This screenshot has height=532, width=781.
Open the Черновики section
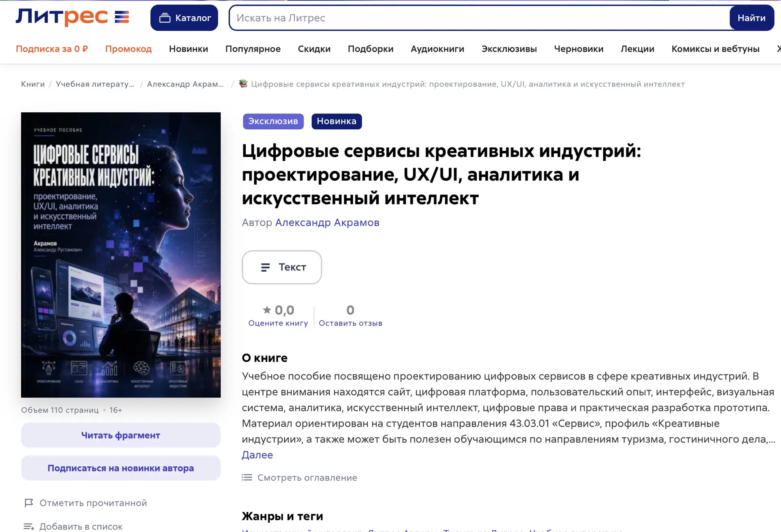[x=578, y=49]
